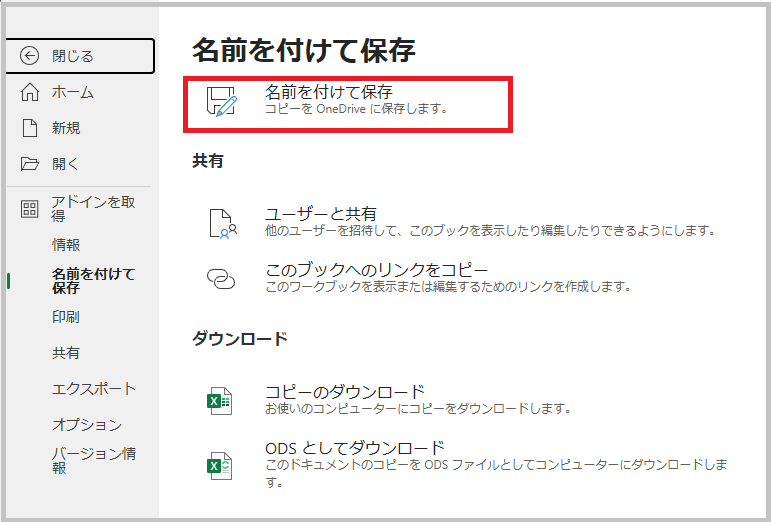Click the Excel file icon for コピーのダウンロード
771x522 pixels.
[219, 401]
